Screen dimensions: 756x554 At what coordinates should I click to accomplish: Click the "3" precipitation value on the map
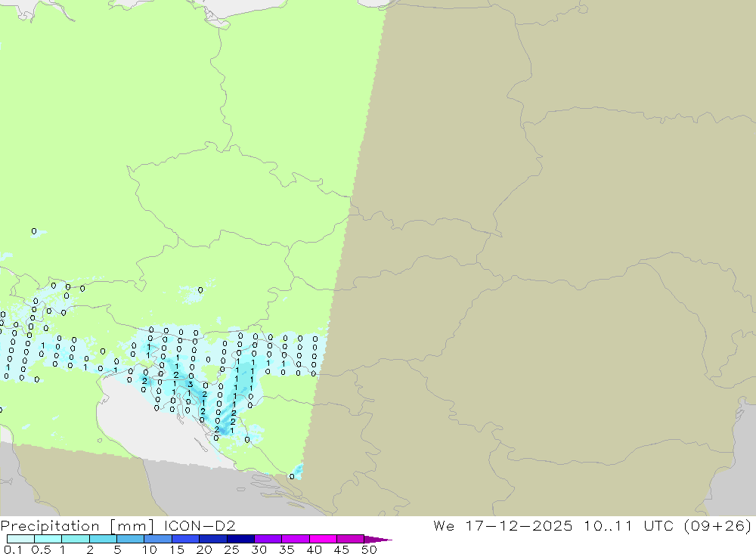click(191, 384)
